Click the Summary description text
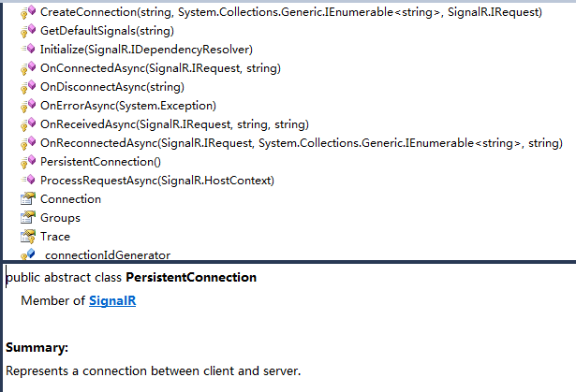 [x=154, y=371]
